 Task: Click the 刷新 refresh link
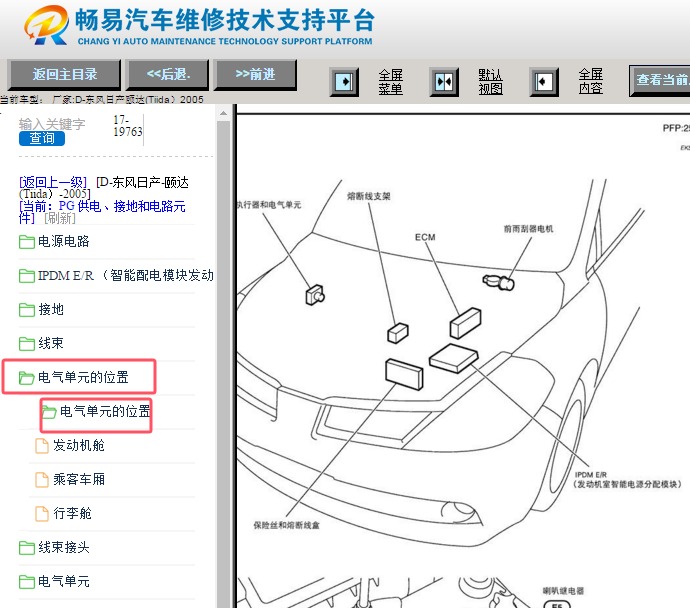(x=60, y=218)
